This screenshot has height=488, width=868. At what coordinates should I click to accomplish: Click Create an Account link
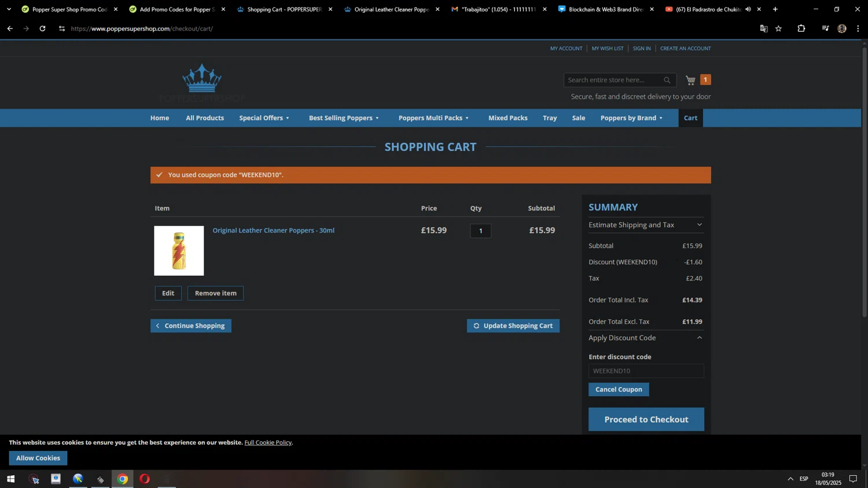coord(686,49)
